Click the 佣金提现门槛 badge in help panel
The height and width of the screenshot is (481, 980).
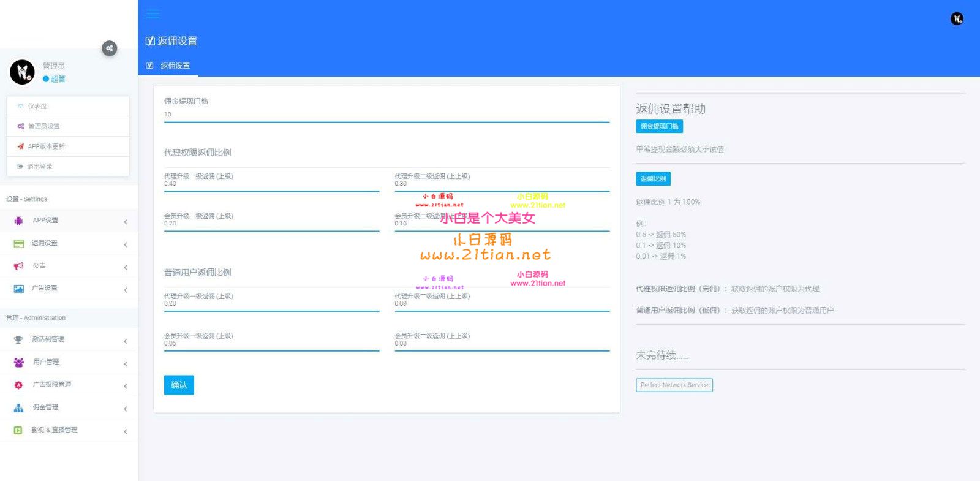pos(659,126)
